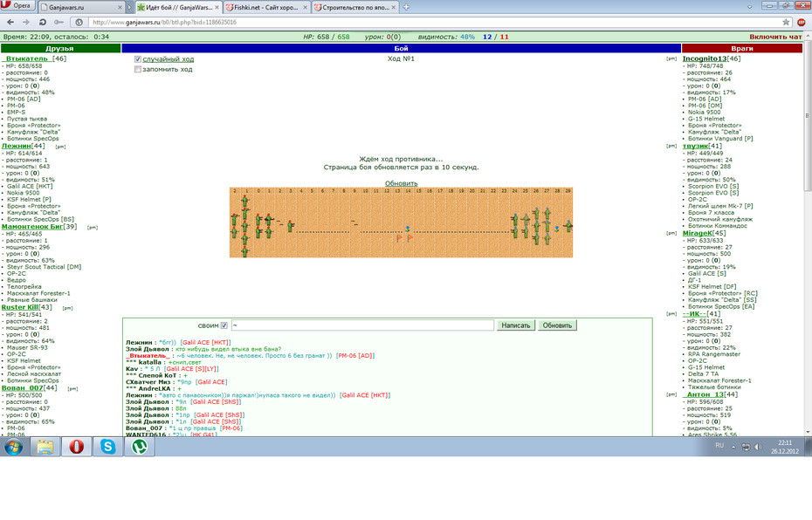Close the 'Строительство по япо...' tab

pyautogui.click(x=394, y=7)
